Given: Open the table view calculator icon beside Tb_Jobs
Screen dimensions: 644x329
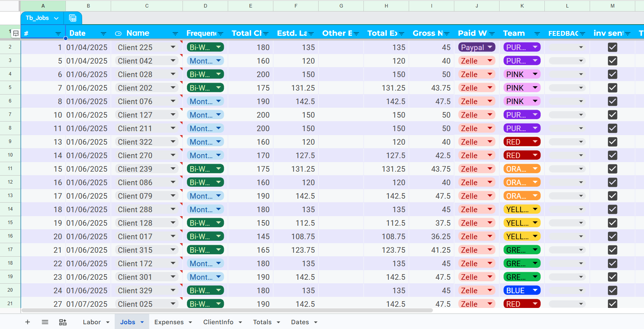Looking at the screenshot, I should point(73,18).
